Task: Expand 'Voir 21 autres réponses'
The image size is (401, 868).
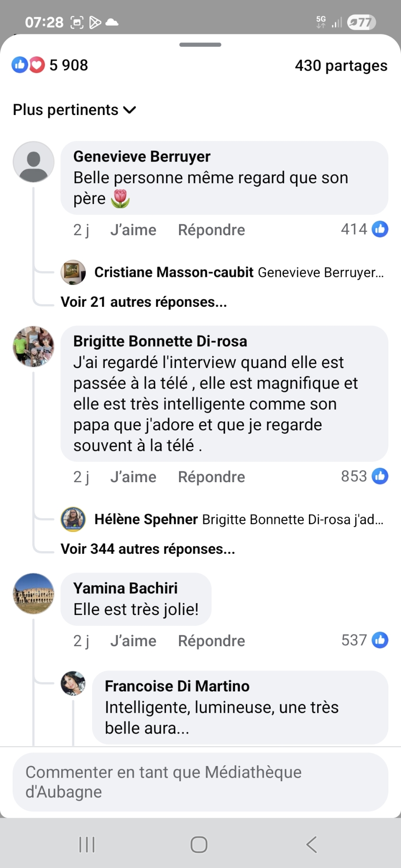Action: pyautogui.click(x=144, y=302)
